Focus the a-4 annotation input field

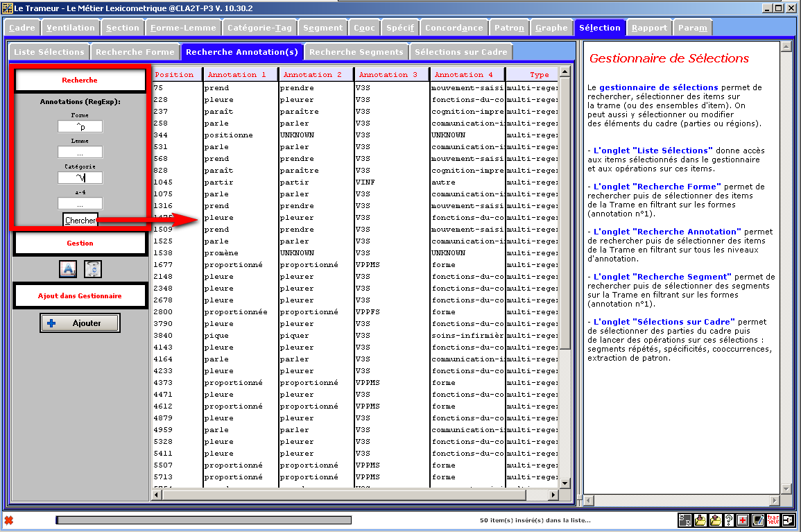[x=80, y=203]
